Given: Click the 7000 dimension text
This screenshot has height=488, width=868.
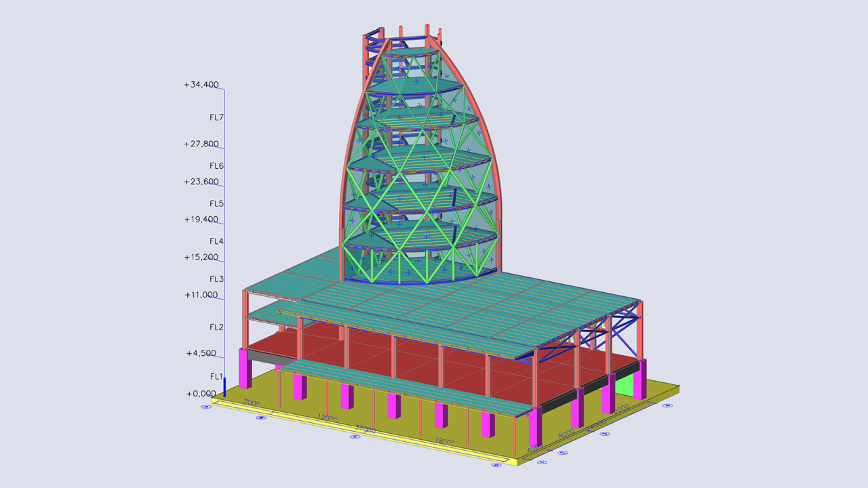Looking at the screenshot, I should [252, 403].
